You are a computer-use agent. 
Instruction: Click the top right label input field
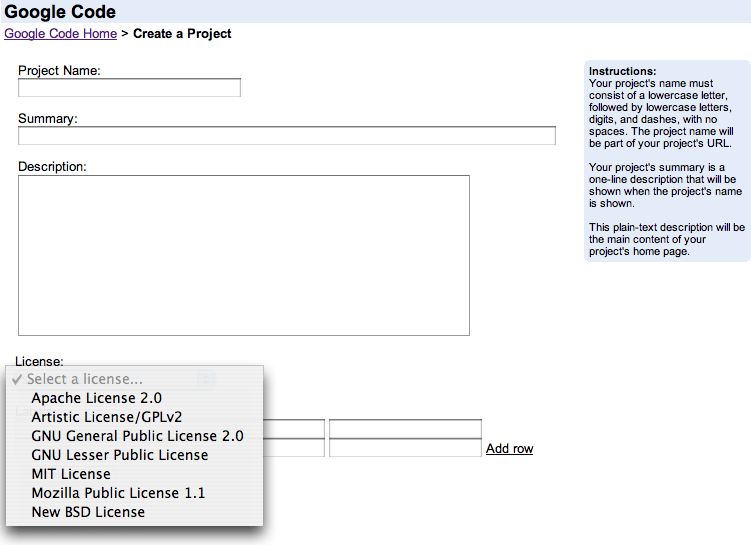[x=405, y=429]
